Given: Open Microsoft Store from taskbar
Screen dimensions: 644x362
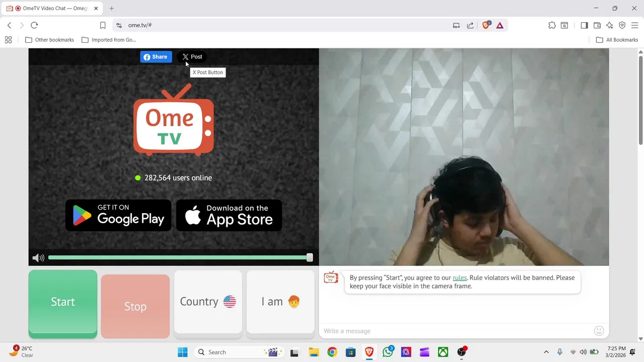Looking at the screenshot, I should (351, 352).
